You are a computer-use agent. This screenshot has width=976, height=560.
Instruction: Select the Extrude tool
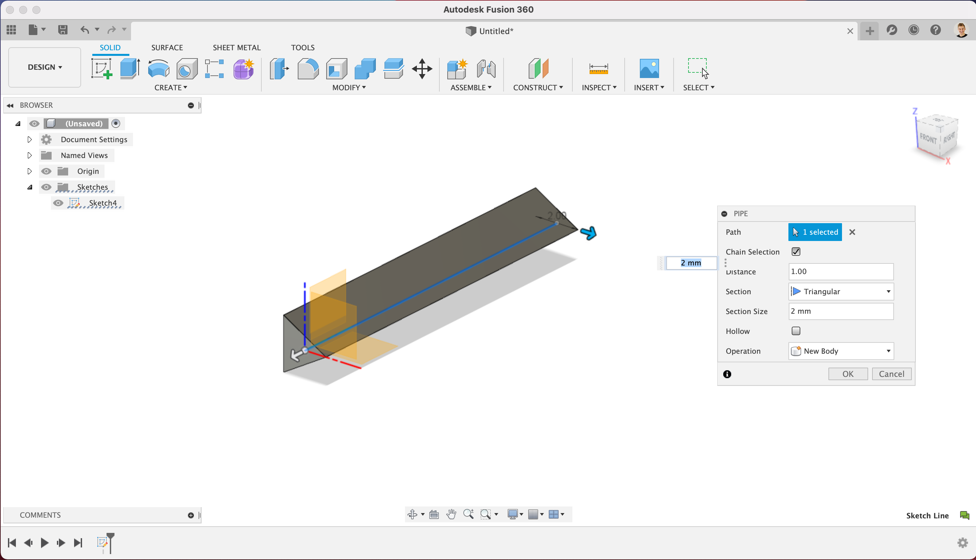(x=130, y=69)
